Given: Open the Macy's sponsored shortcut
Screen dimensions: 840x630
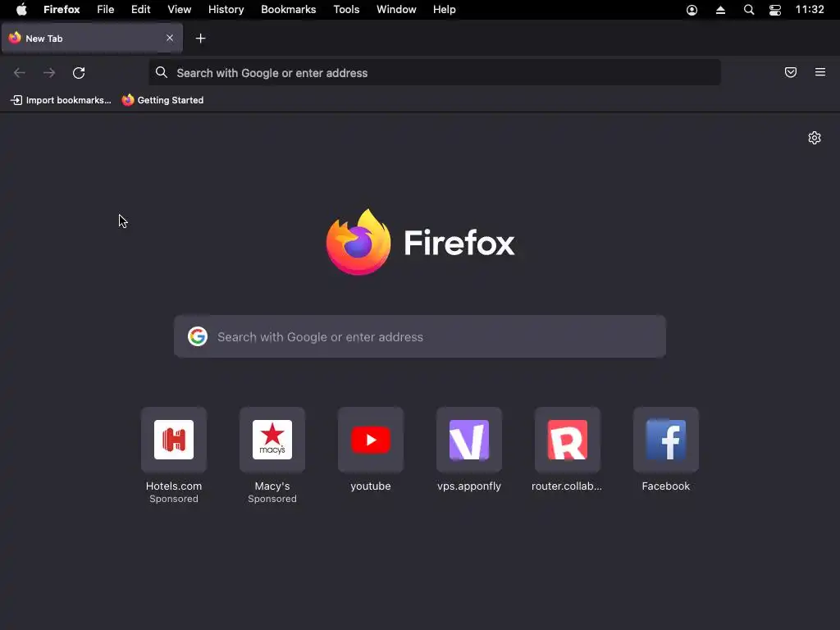Looking at the screenshot, I should [x=272, y=454].
